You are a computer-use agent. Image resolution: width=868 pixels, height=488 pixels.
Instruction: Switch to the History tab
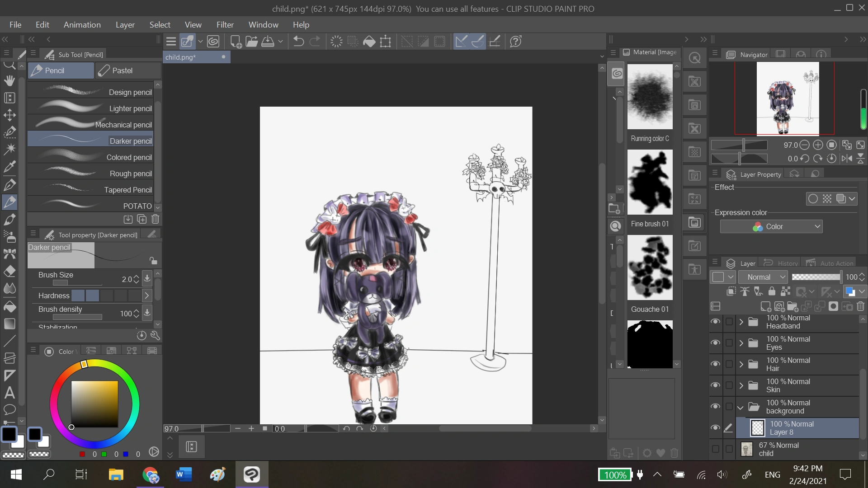786,263
